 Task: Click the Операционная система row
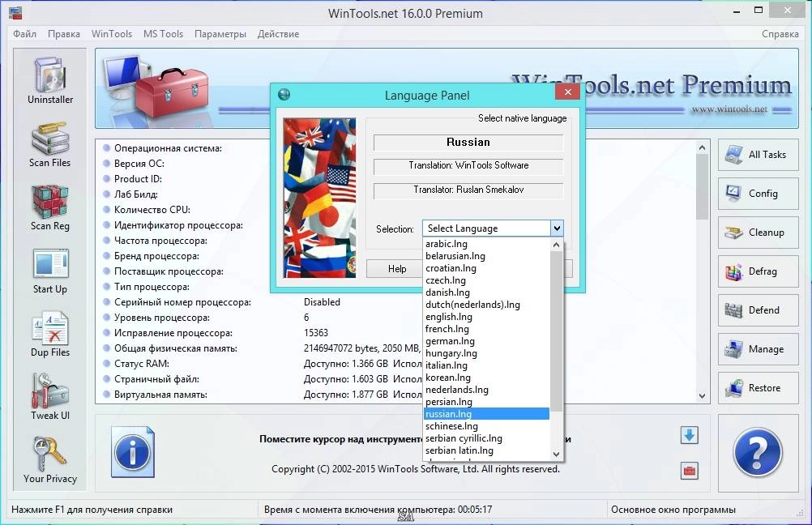click(x=168, y=148)
